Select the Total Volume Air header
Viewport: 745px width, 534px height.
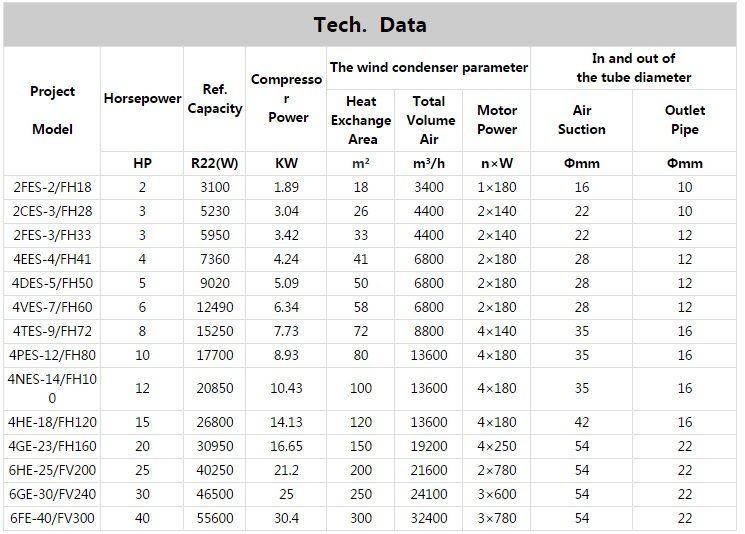[x=428, y=120]
